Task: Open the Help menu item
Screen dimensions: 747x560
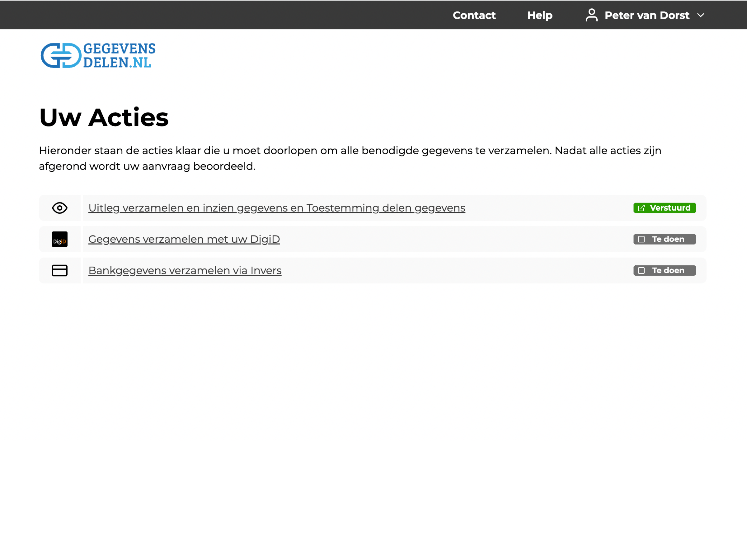Action: 540,15
